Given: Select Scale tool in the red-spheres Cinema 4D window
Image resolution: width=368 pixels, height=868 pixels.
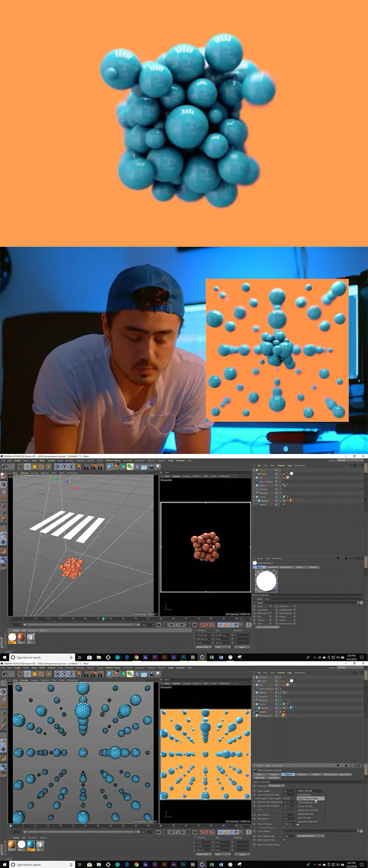Looking at the screenshot, I should tap(34, 467).
